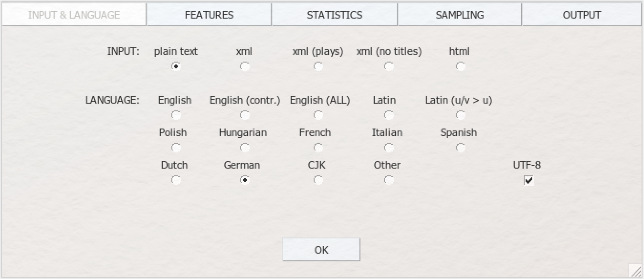Select the INPUT & LANGUAGE tab
The image size is (644, 279).
click(74, 15)
